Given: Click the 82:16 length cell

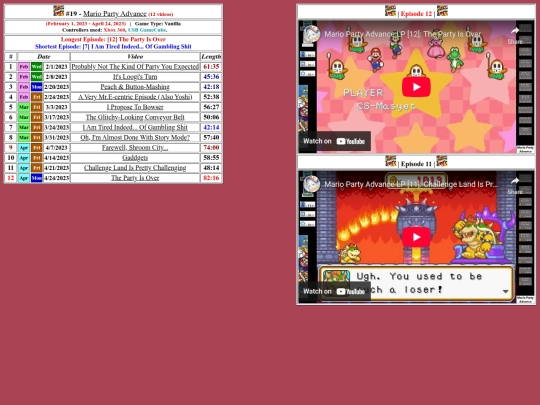Looking at the screenshot, I should point(211,178).
